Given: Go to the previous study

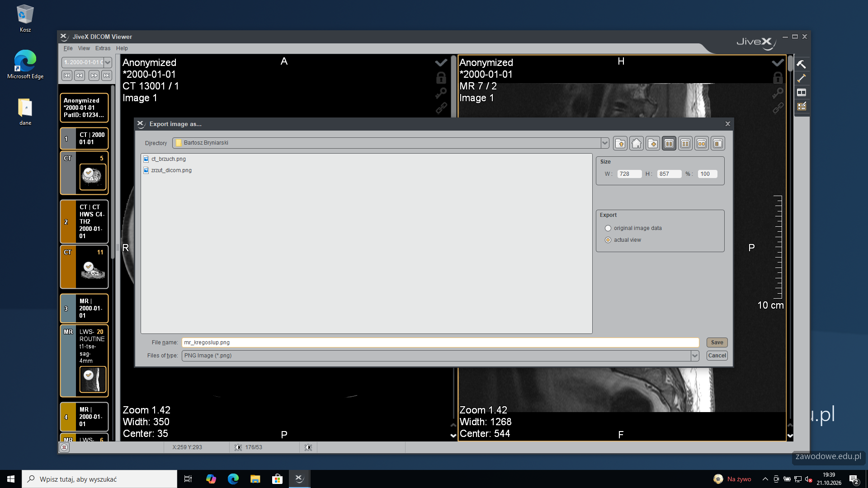Looking at the screenshot, I should pos(80,75).
